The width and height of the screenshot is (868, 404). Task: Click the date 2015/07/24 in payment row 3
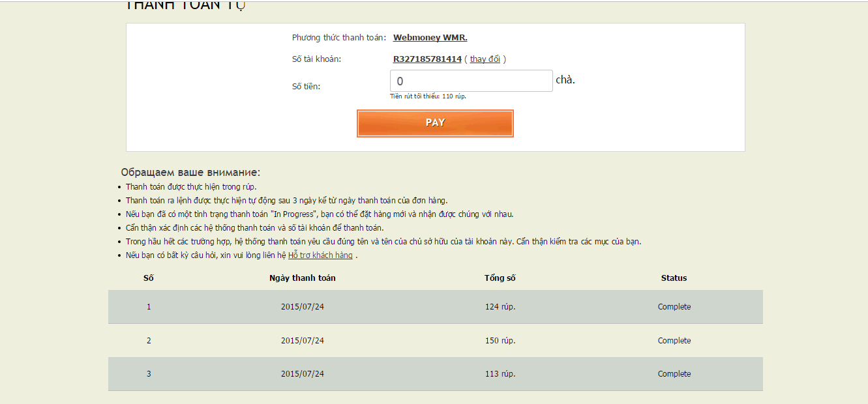(x=303, y=374)
